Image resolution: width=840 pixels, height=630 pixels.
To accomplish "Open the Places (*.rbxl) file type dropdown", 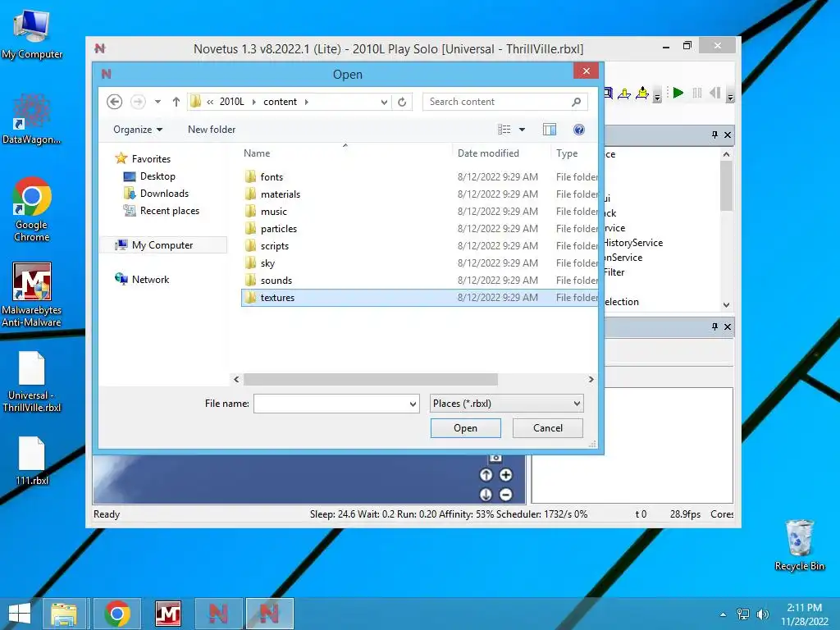I will tap(506, 404).
